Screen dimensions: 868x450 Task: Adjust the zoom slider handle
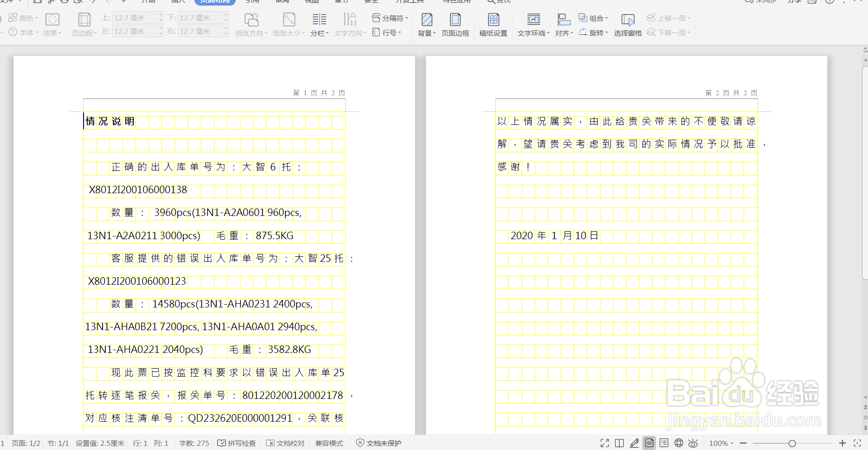[x=792, y=443]
